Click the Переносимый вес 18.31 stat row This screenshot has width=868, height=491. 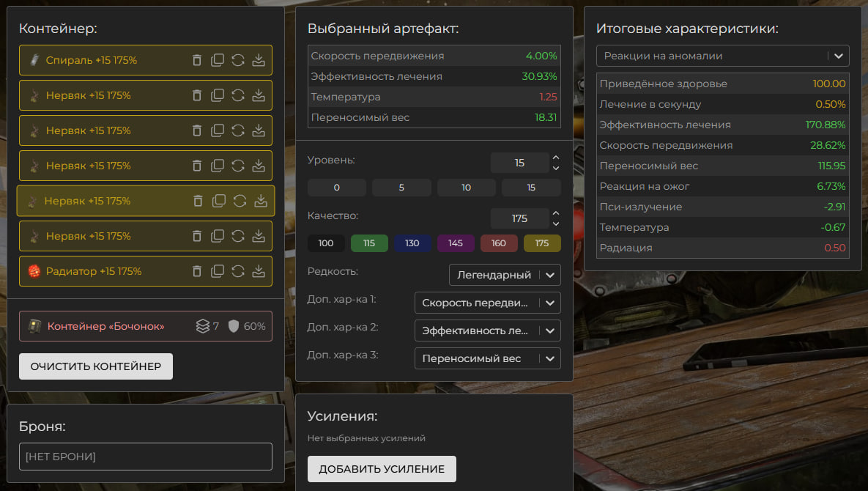point(434,117)
